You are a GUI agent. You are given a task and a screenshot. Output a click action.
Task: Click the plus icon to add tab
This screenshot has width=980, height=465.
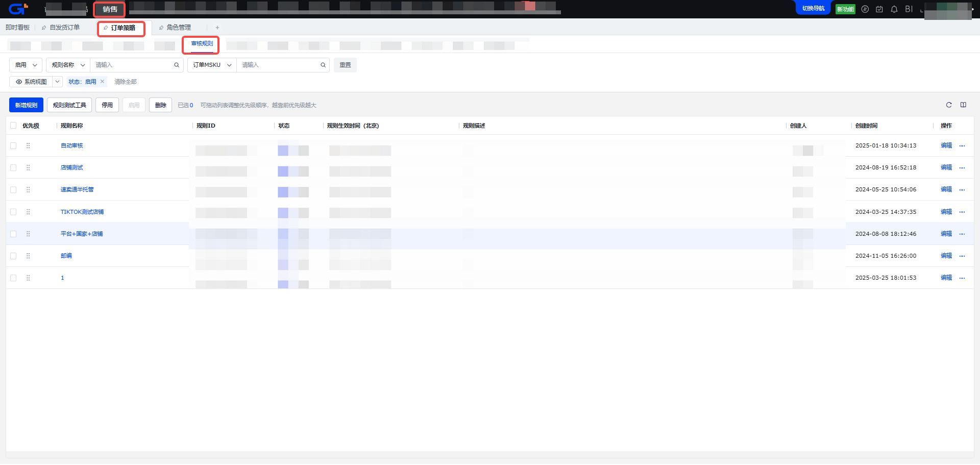point(217,28)
